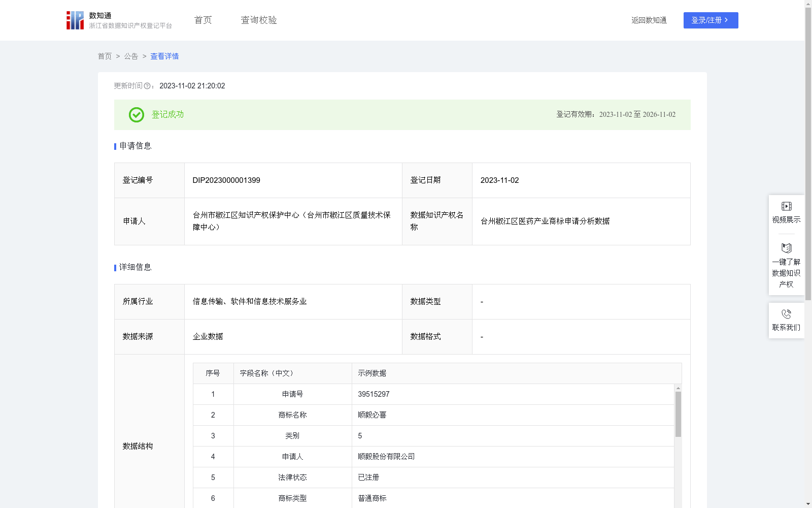
Task: Click the inner table scroll-up arrow
Action: [678, 388]
